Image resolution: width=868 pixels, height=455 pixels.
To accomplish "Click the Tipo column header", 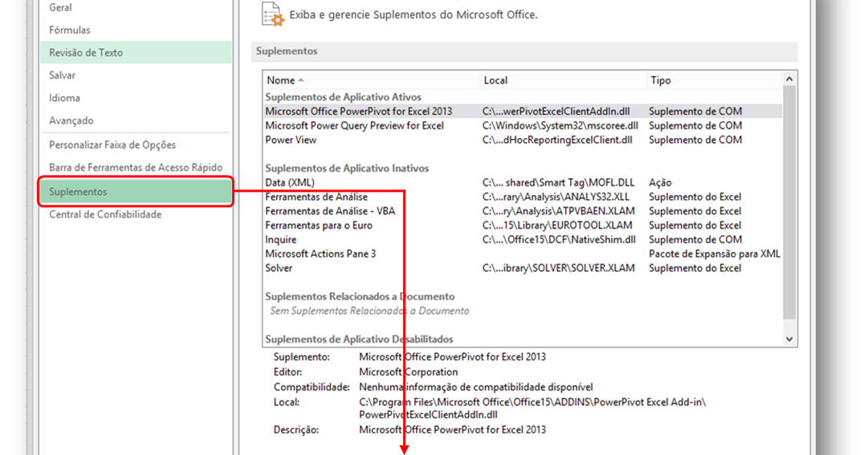I will pyautogui.click(x=714, y=80).
